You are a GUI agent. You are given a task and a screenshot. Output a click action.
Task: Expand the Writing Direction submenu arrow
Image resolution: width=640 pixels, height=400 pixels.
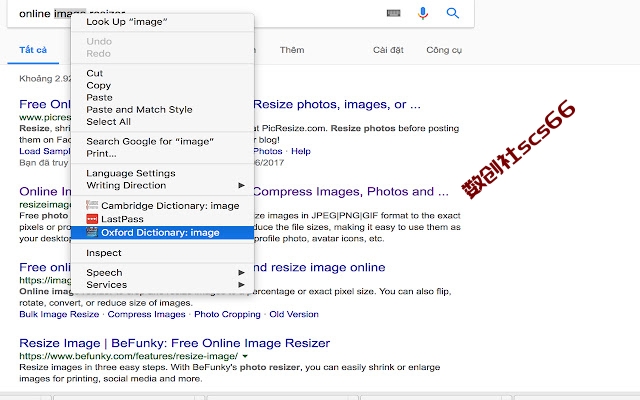pos(241,185)
